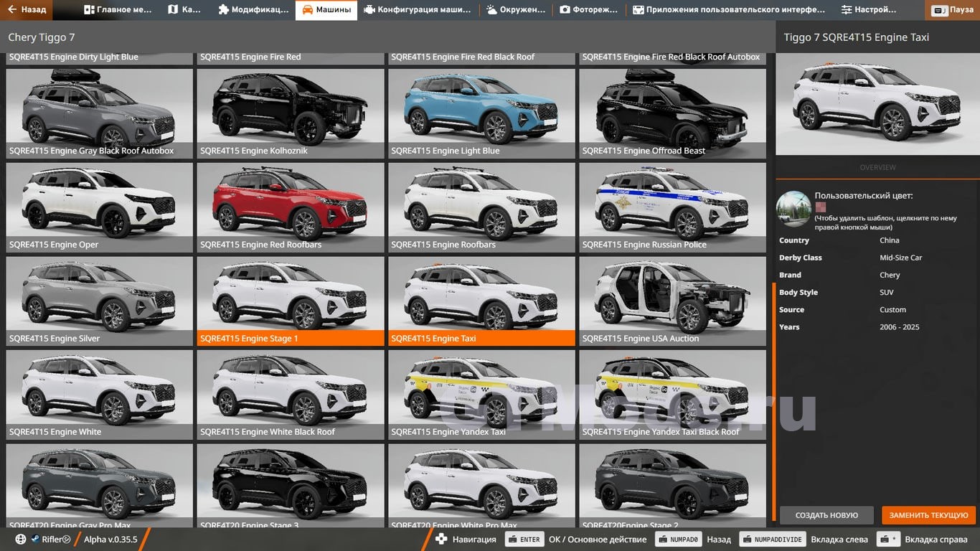Open Приложения пользовательского интерфейса tab

point(729,10)
